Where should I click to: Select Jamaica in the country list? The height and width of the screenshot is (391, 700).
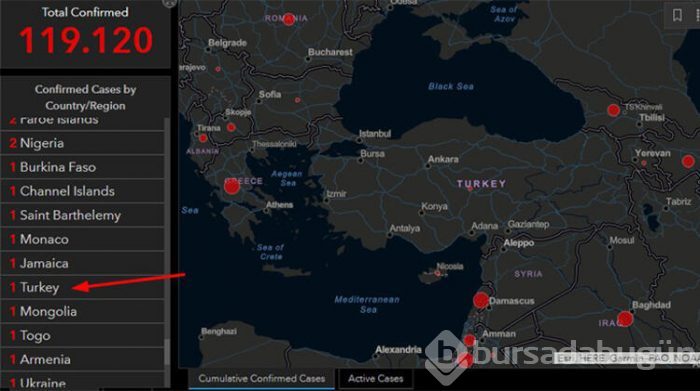83,264
